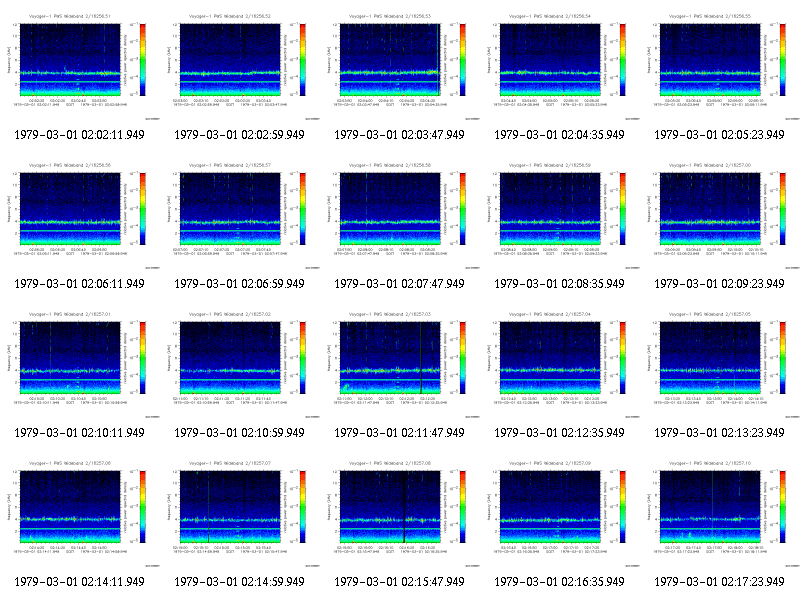Open spectrogram thumbnail for 02:08:35.949
The image size is (800, 596).
(x=560, y=215)
